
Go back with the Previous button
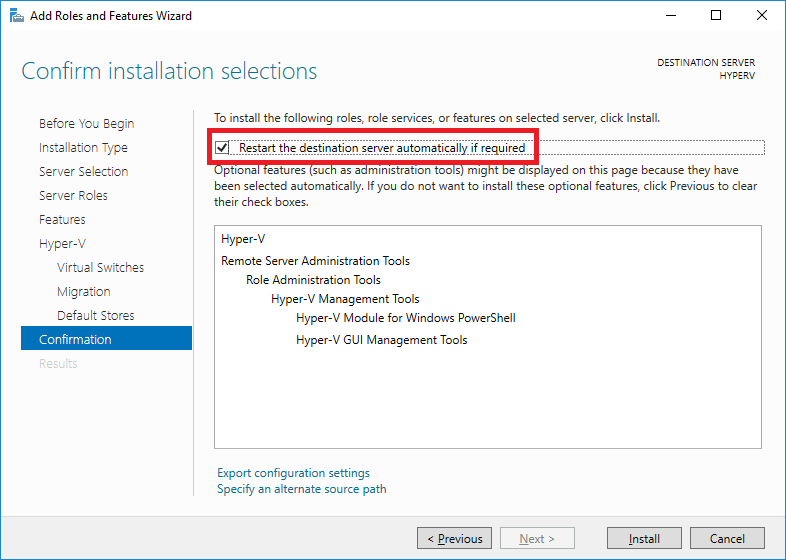click(x=454, y=538)
